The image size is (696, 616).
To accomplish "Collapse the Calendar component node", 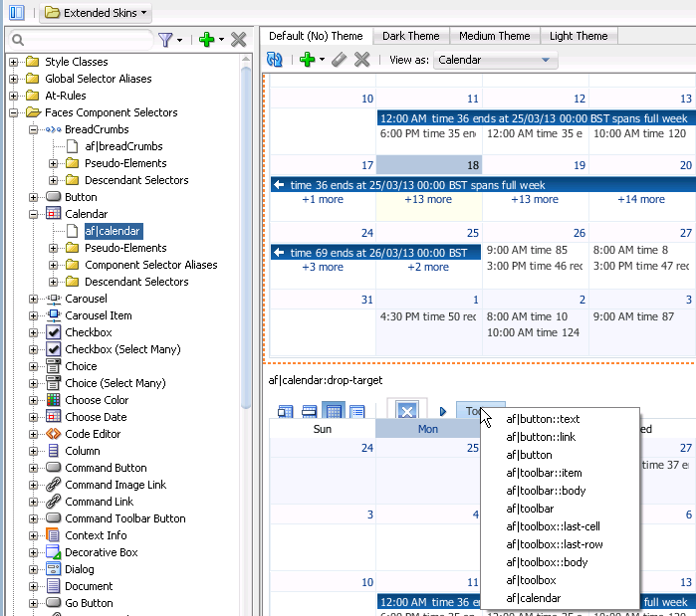I will pyautogui.click(x=33, y=214).
